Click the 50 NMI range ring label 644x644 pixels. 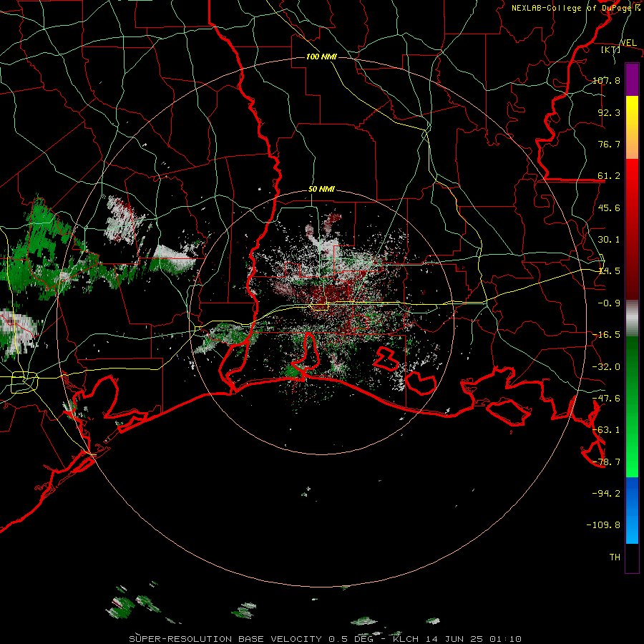pos(321,190)
